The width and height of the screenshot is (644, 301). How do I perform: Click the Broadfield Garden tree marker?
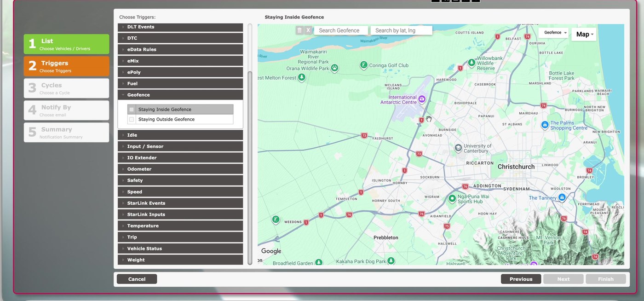coord(319,262)
